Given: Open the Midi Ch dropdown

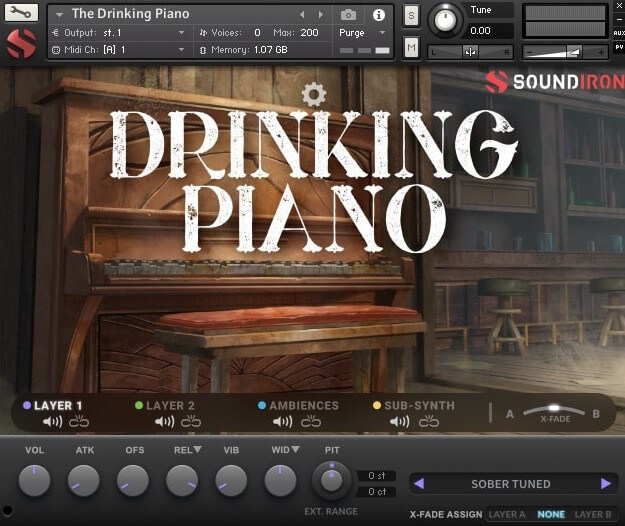Looking at the screenshot, I should click(x=181, y=50).
